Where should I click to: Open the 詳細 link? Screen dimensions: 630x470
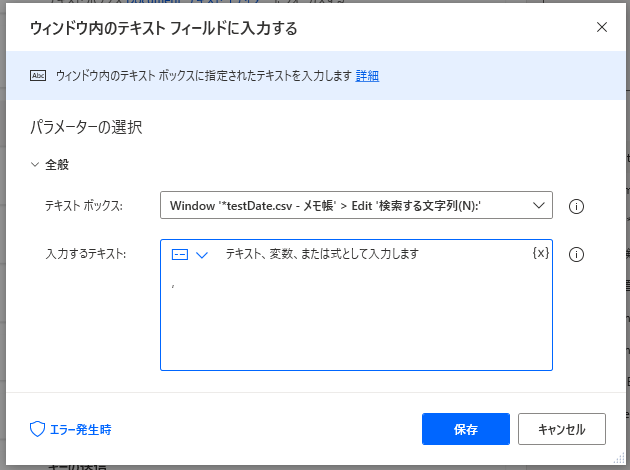click(x=367, y=76)
